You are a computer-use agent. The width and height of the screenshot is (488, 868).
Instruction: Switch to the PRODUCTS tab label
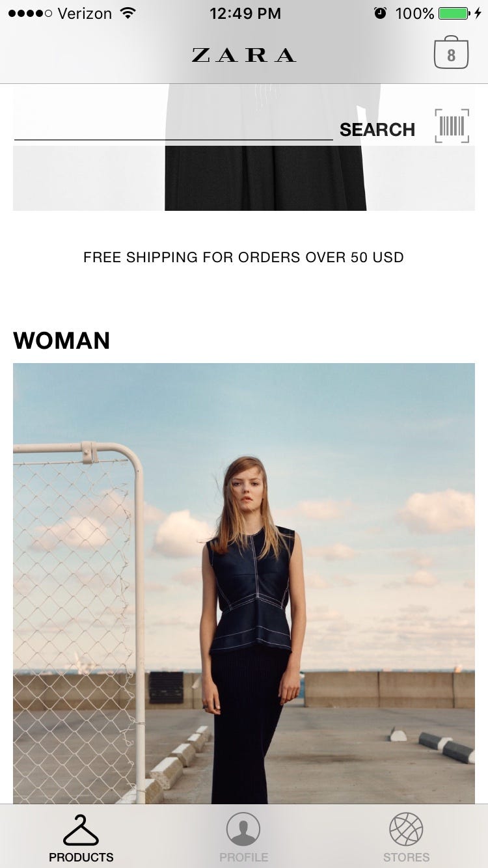click(81, 857)
